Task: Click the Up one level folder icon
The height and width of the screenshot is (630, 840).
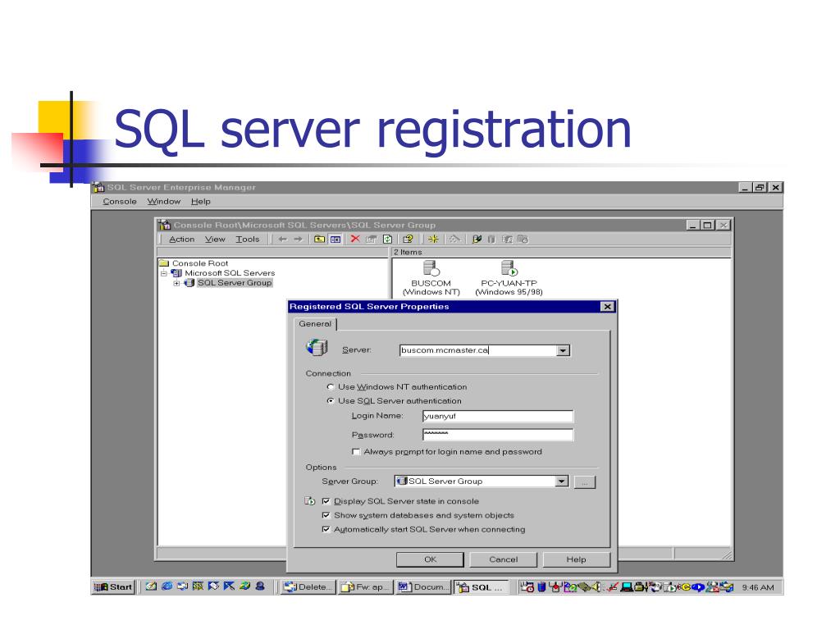Action: tap(319, 239)
